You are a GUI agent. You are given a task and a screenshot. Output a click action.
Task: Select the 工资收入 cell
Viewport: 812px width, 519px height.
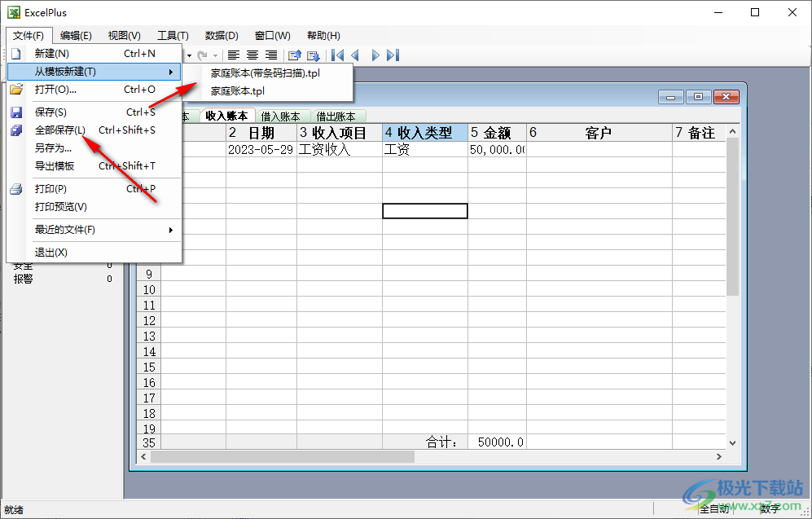pos(340,149)
